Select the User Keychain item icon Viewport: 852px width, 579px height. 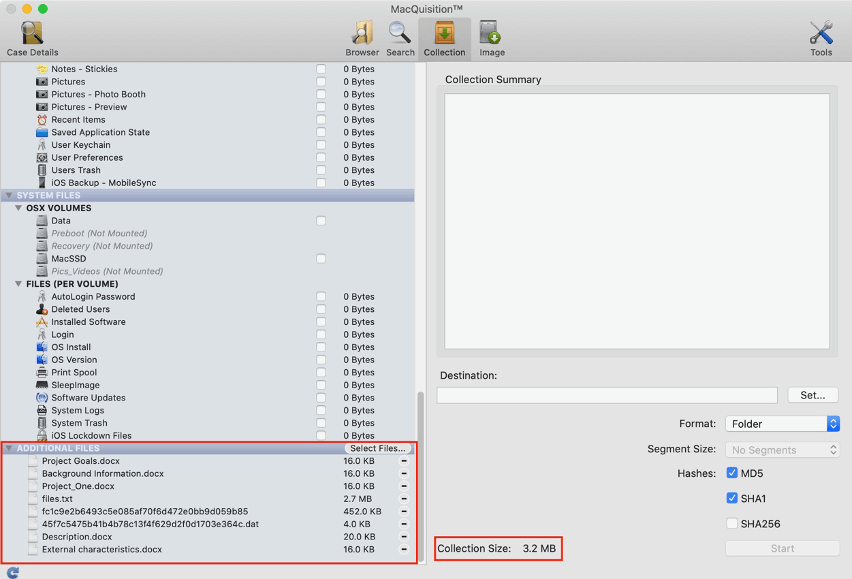click(x=42, y=145)
